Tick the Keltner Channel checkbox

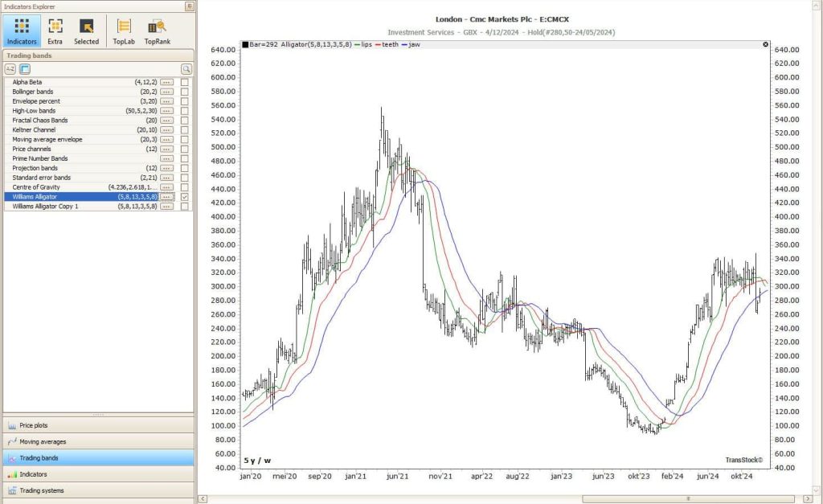coord(185,130)
